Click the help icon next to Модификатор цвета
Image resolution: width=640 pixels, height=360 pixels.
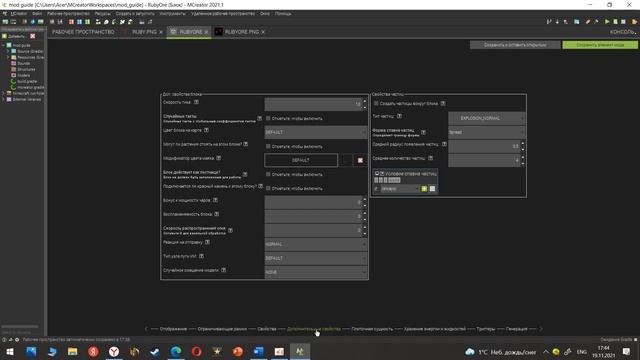pyautogui.click(x=218, y=158)
